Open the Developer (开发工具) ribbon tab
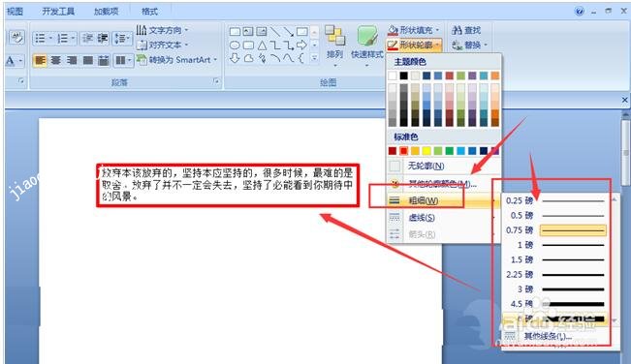 click(58, 12)
